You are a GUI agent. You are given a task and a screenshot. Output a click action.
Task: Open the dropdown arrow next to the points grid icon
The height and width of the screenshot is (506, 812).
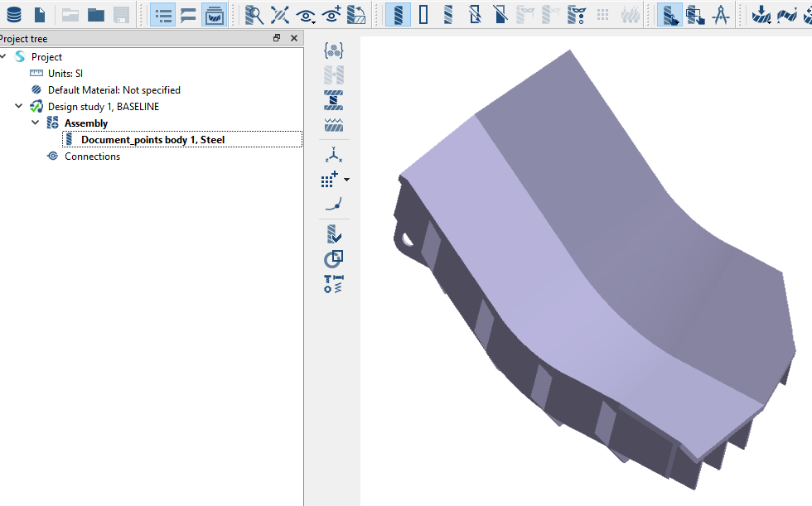(346, 180)
